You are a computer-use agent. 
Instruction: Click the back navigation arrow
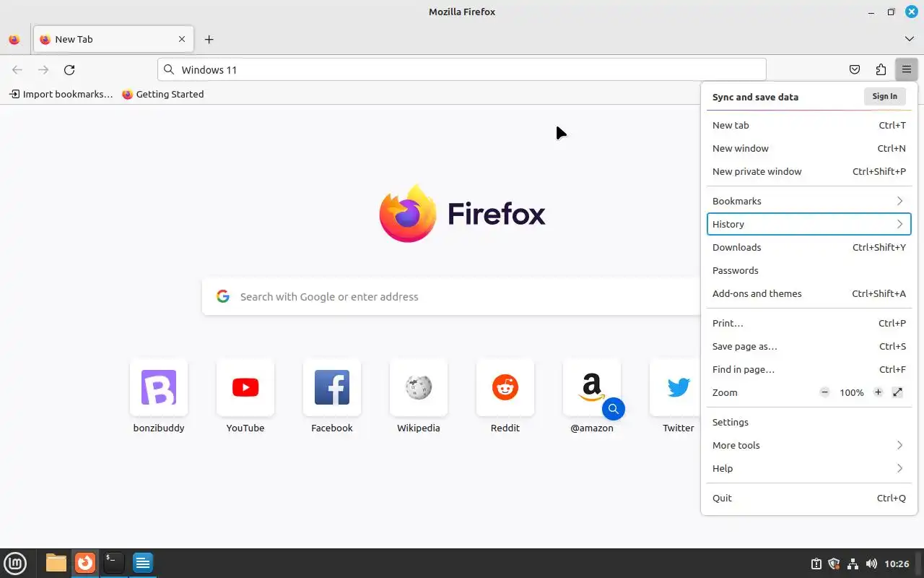click(x=17, y=70)
